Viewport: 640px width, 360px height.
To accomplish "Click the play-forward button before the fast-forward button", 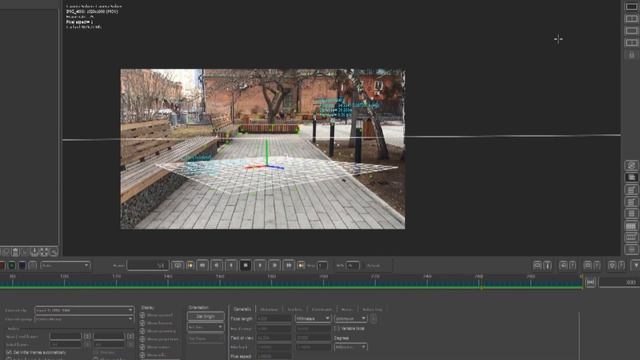I will click(x=274, y=265).
